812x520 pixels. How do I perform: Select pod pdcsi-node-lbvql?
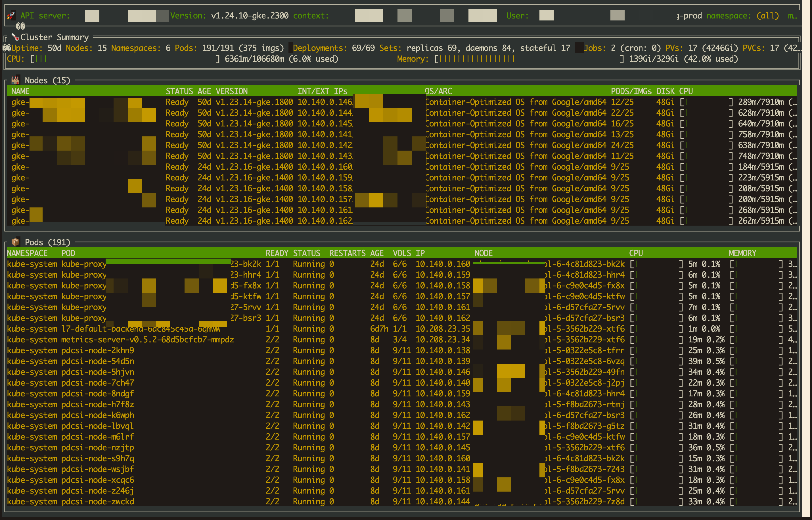click(x=97, y=426)
